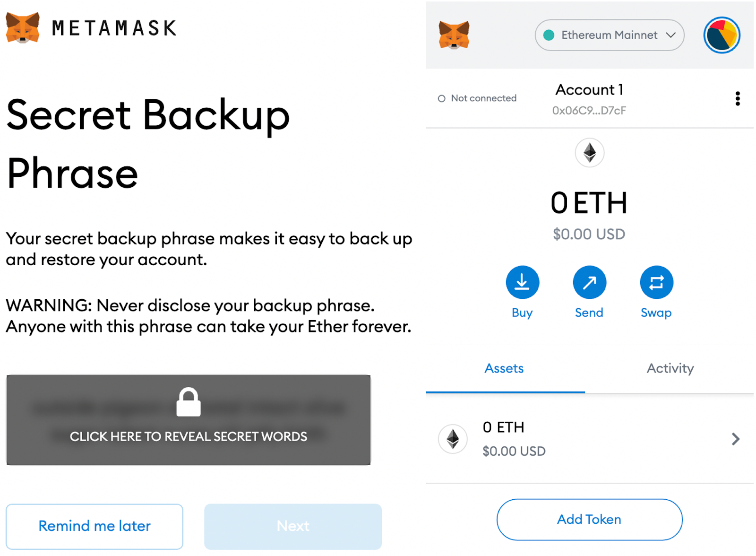Click the round Buy download icon
This screenshot has height=556, width=756.
(522, 283)
